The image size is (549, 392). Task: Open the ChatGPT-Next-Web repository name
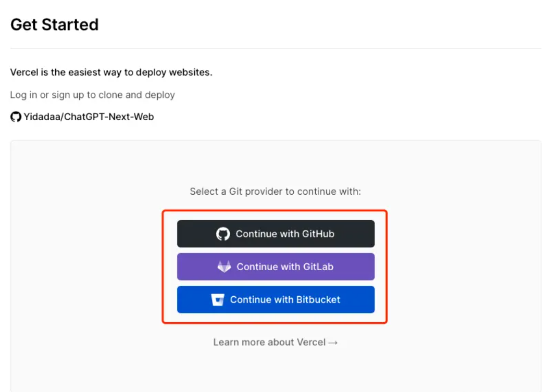pyautogui.click(x=109, y=117)
